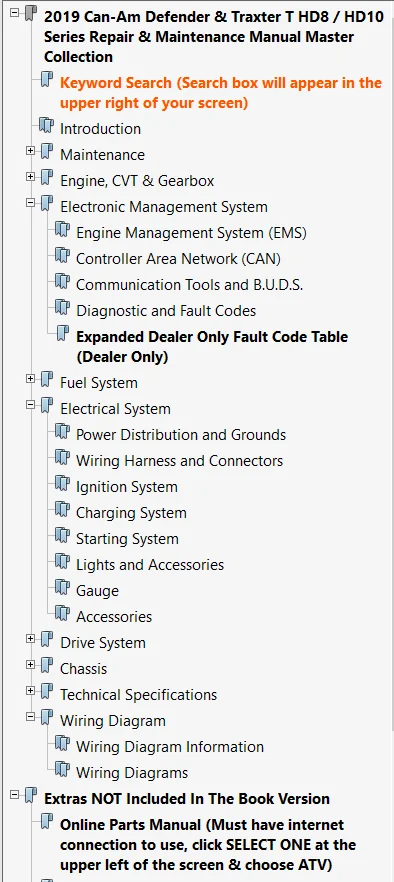The height and width of the screenshot is (882, 394).
Task: Open Expanded Dealer Only Fault Code Table
Action: (212, 346)
